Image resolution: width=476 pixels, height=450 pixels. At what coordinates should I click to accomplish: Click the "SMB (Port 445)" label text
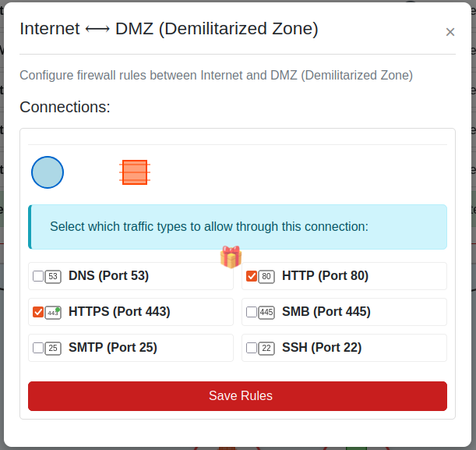pos(326,312)
